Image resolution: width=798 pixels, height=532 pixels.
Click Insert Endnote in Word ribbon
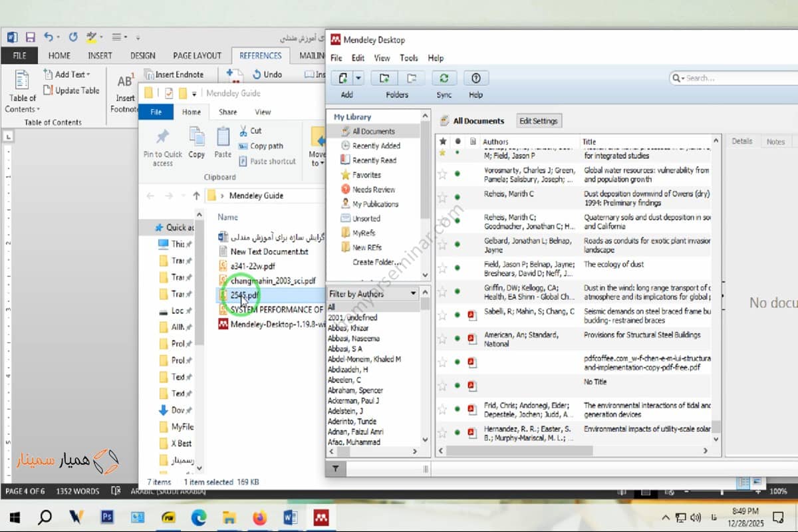pyautogui.click(x=174, y=74)
